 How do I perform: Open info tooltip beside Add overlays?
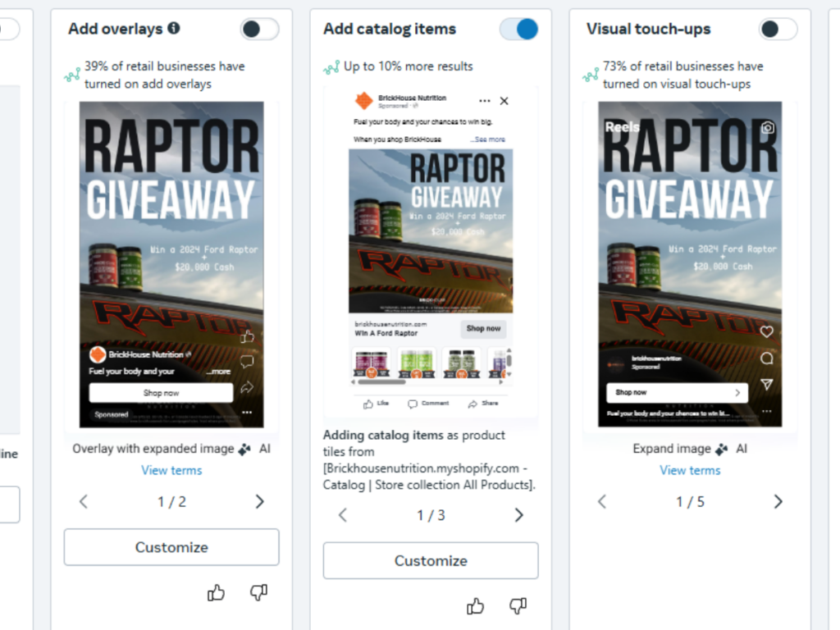[174, 28]
